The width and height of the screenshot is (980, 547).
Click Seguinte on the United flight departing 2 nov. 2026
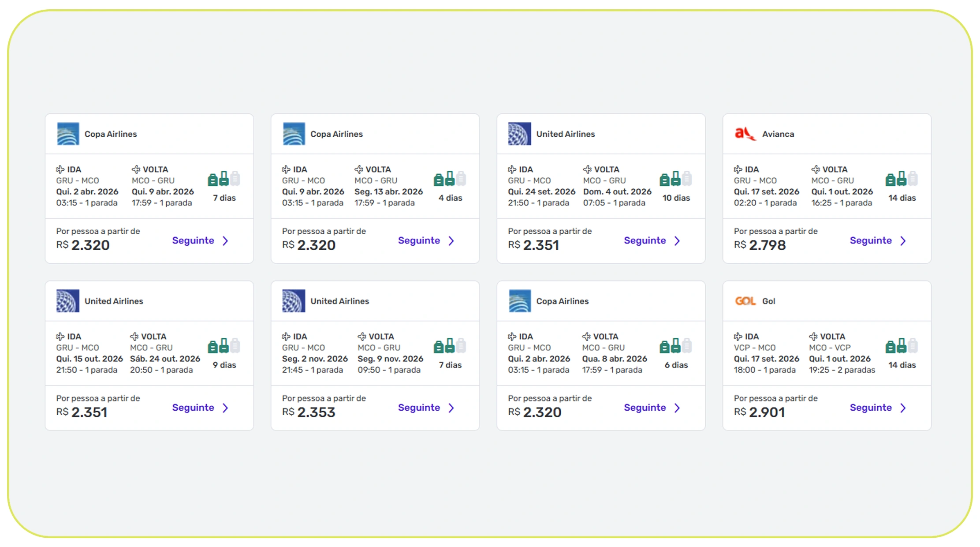point(419,408)
